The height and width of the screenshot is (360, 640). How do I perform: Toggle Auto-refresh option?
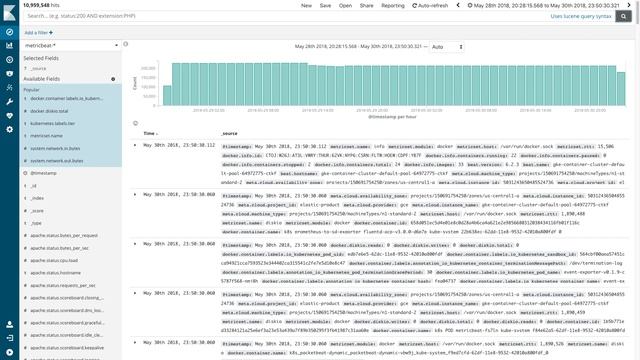tap(430, 6)
